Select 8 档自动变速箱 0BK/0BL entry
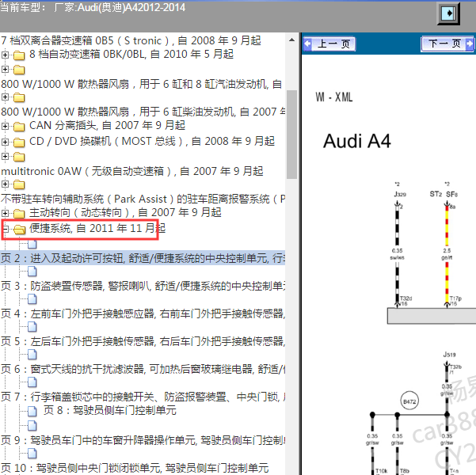The image size is (476, 475). coord(131,54)
